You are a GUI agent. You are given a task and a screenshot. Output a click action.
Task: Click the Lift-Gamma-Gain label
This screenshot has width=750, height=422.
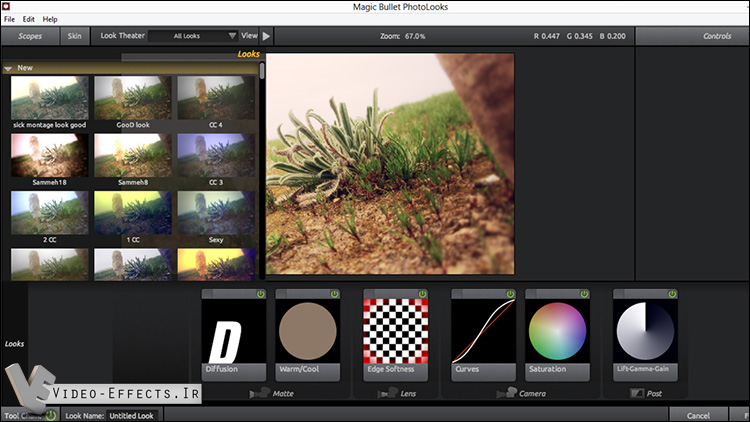(643, 369)
